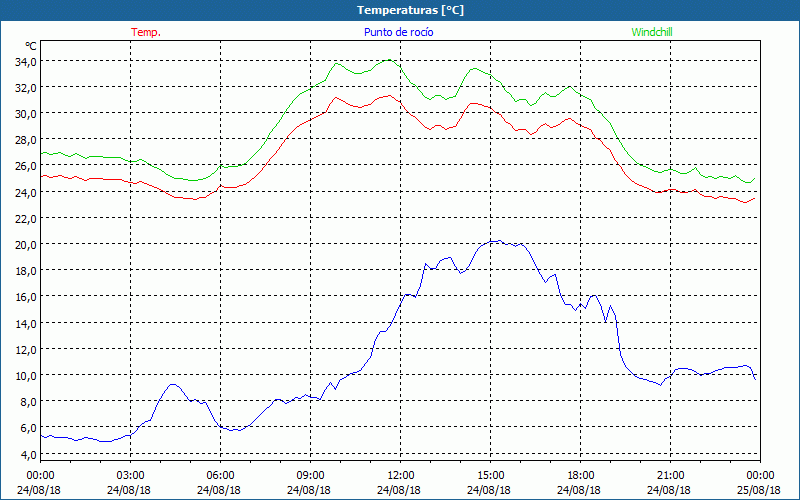This screenshot has height=500, width=800.
Task: Click the '18:00' time axis label
Action: pyautogui.click(x=581, y=476)
